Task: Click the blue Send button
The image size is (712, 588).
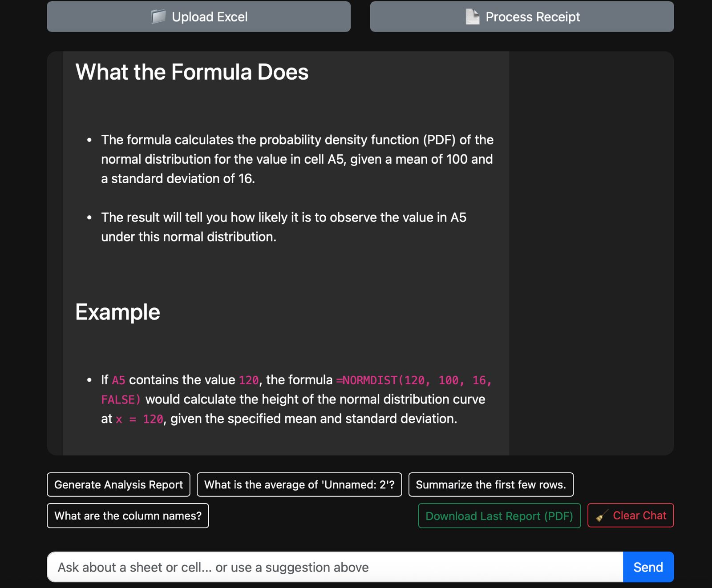Action: [x=648, y=567]
